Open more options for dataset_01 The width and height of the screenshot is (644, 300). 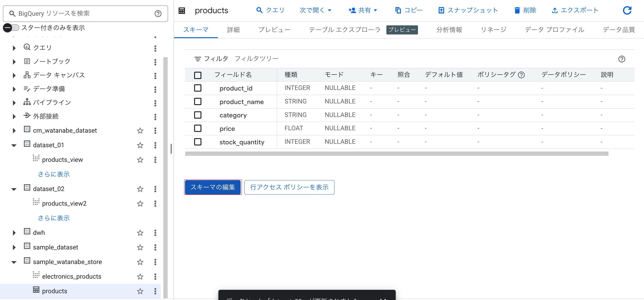point(155,145)
